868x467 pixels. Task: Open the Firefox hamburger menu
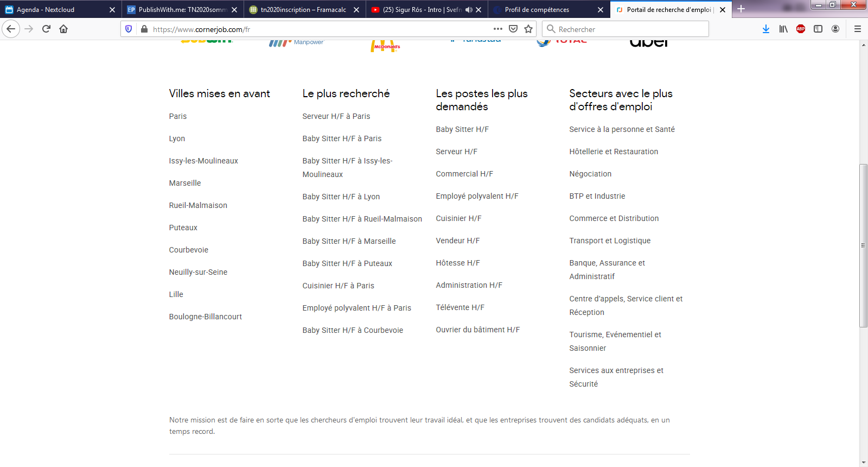858,29
